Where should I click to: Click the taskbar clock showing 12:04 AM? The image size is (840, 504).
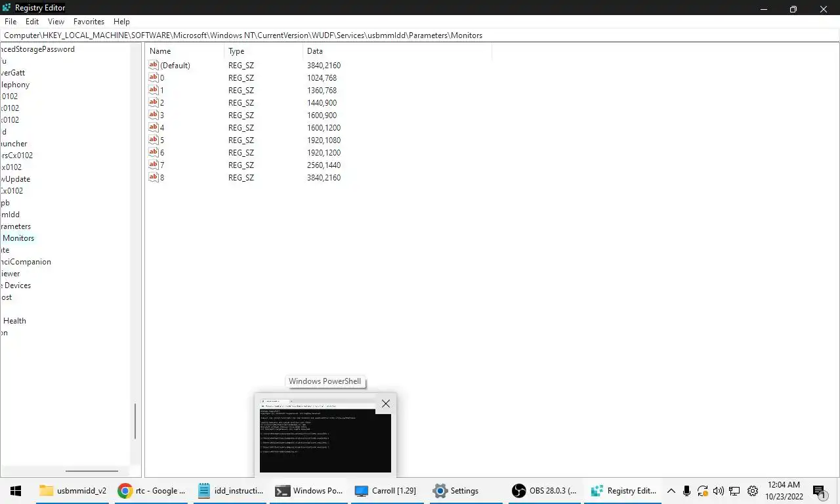[x=784, y=491]
